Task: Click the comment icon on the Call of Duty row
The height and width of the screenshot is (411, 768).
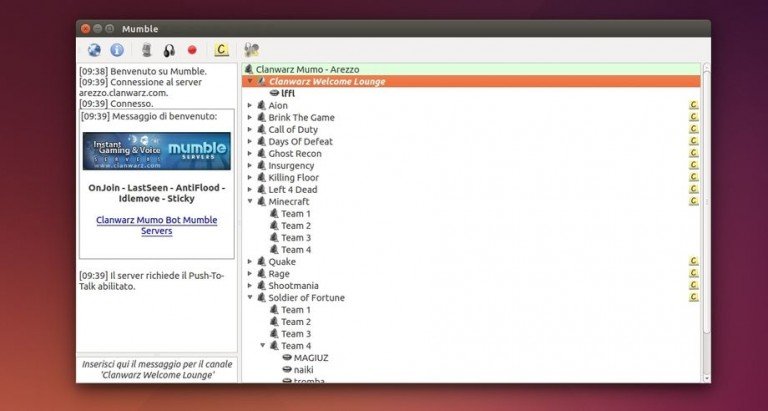Action: coord(693,129)
